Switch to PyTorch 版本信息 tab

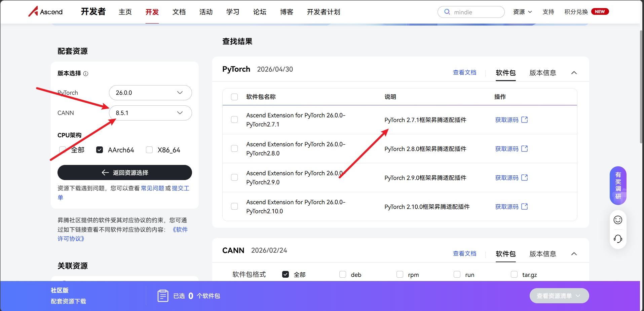point(543,73)
